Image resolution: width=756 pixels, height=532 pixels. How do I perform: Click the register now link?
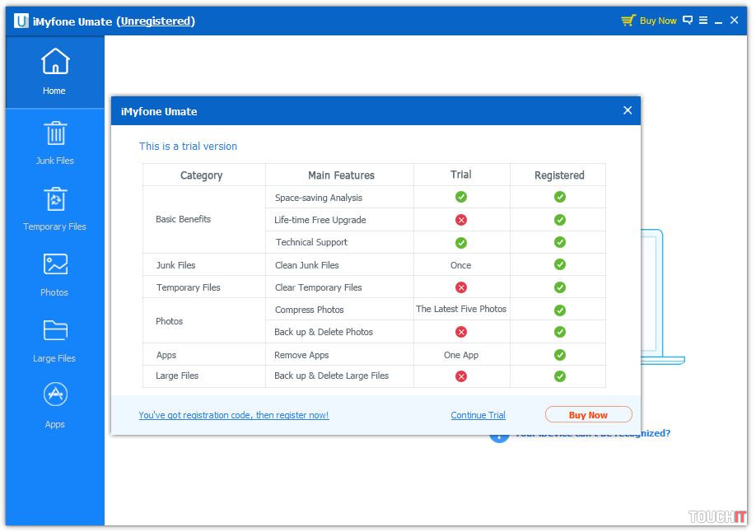point(234,416)
